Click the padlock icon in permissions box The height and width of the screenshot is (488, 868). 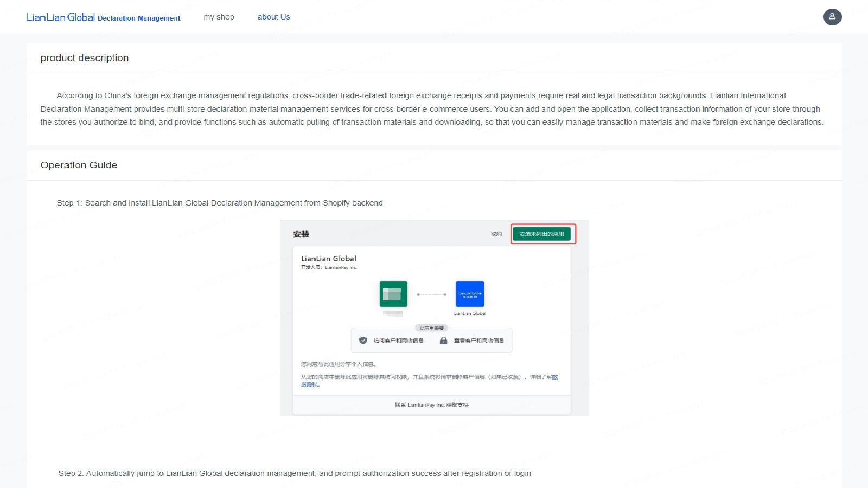[443, 341]
